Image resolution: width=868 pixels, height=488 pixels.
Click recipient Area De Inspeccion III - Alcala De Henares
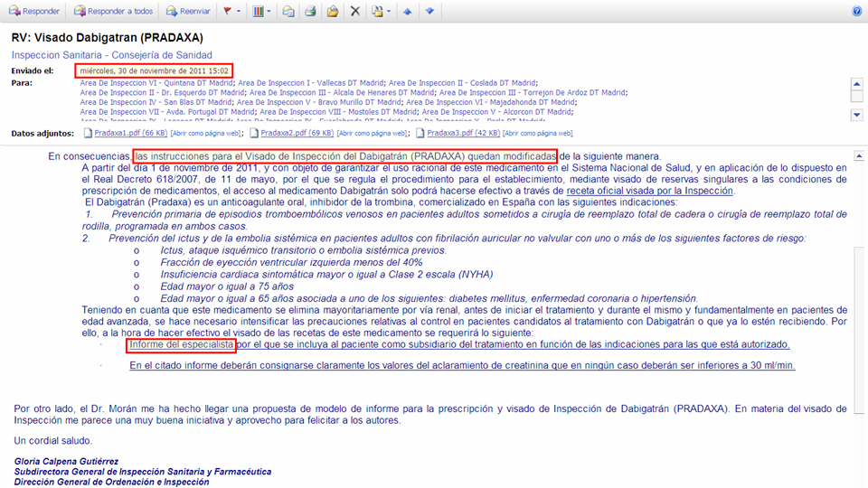[342, 93]
